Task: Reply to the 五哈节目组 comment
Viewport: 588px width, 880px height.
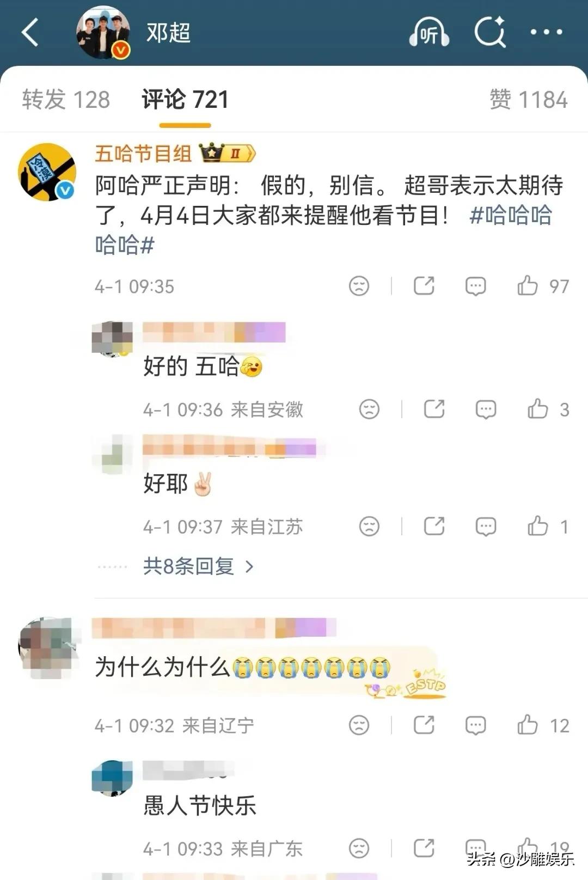Action: (x=475, y=286)
